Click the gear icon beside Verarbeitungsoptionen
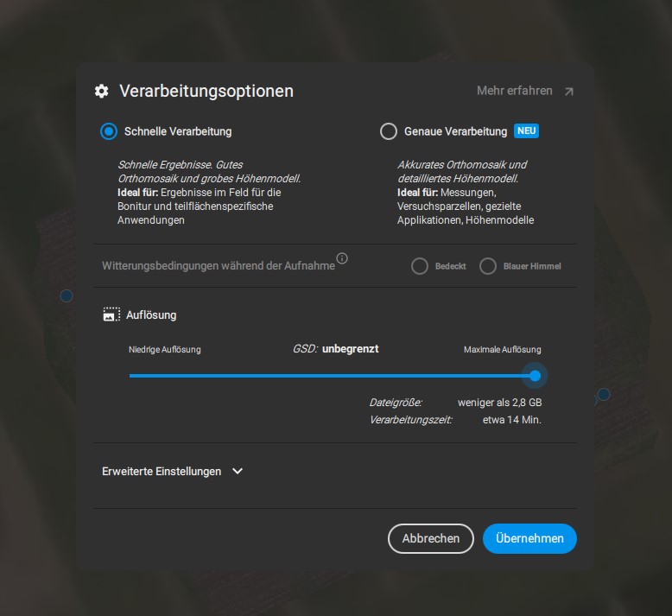 tap(102, 91)
